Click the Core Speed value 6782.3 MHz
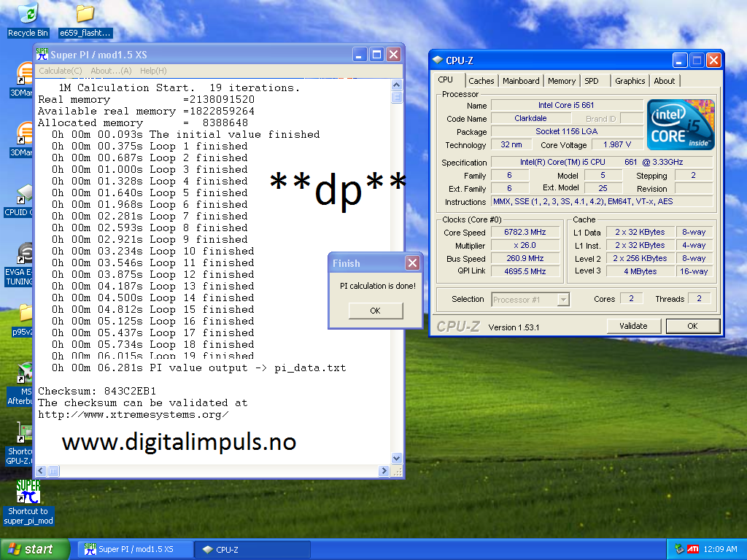The width and height of the screenshot is (747, 560). 525,232
